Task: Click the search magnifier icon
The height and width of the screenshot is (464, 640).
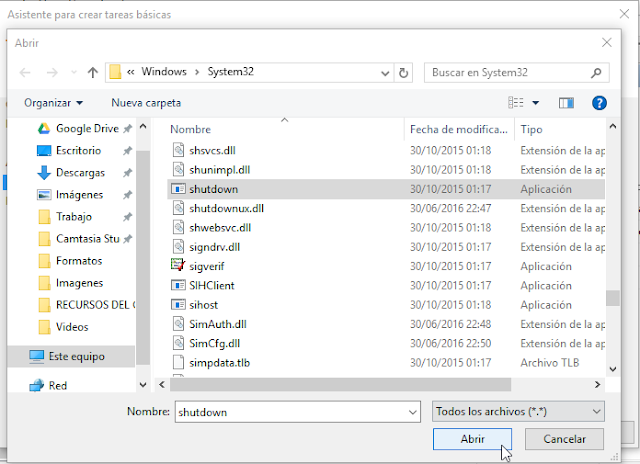Action: coord(596,73)
